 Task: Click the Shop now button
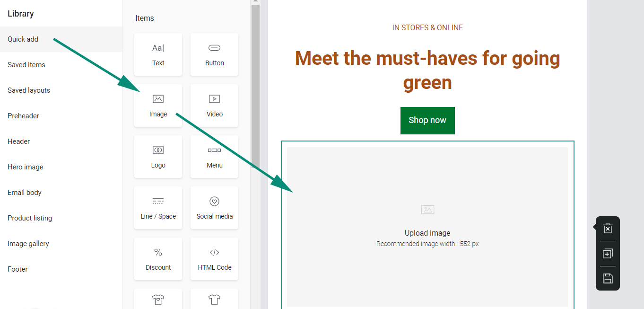(427, 120)
